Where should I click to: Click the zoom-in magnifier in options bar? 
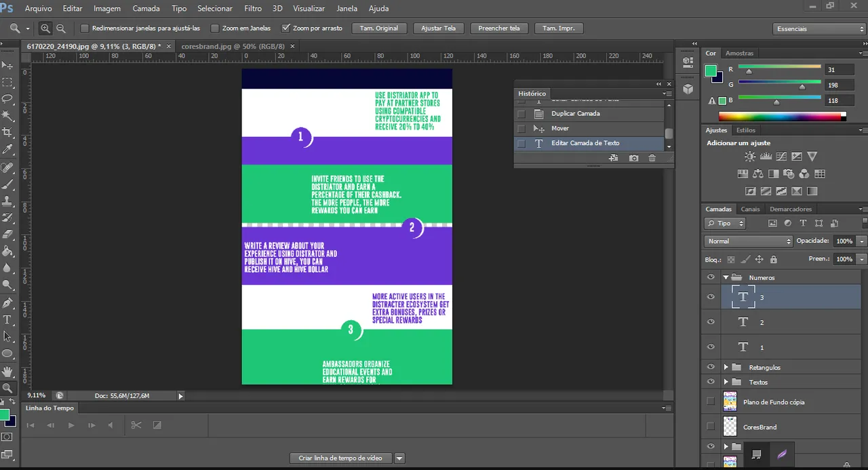pyautogui.click(x=45, y=28)
